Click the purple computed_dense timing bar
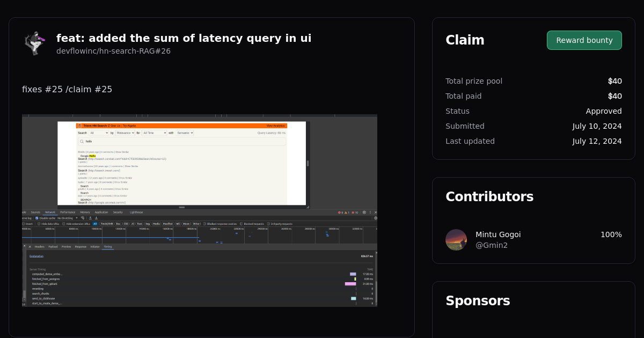This screenshot has width=644, height=338. coord(352,273)
